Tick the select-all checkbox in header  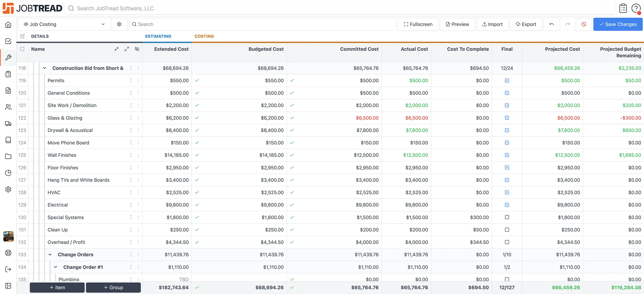(22, 49)
